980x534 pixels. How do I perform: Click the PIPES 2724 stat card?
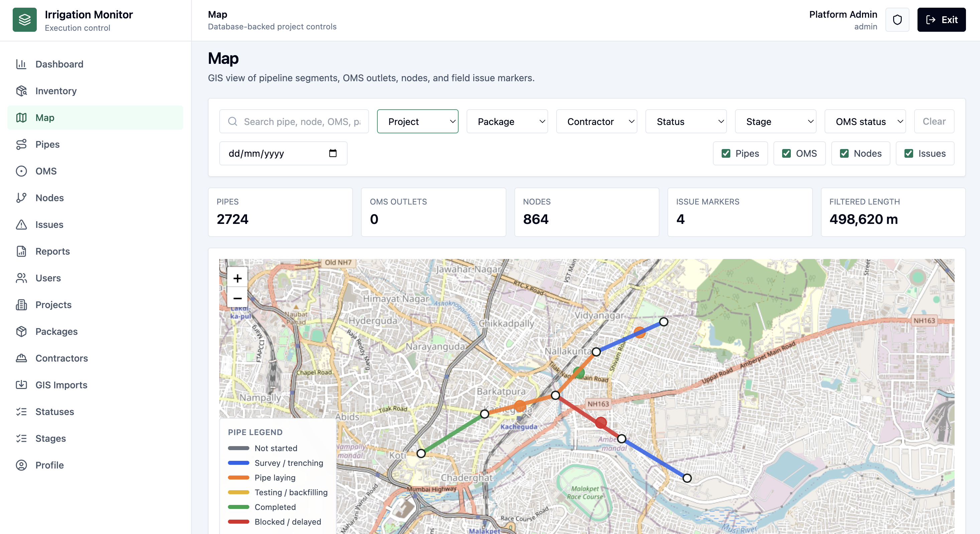coord(280,212)
